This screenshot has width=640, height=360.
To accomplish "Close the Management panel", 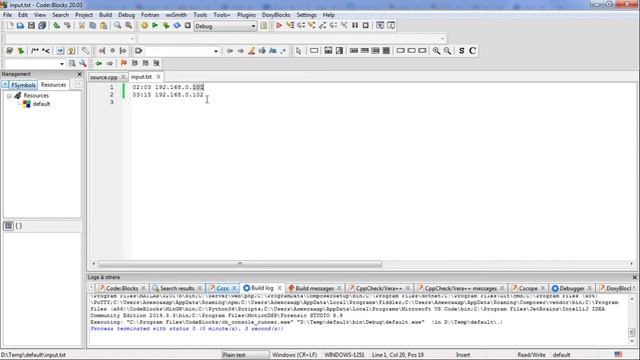I will (x=79, y=74).
